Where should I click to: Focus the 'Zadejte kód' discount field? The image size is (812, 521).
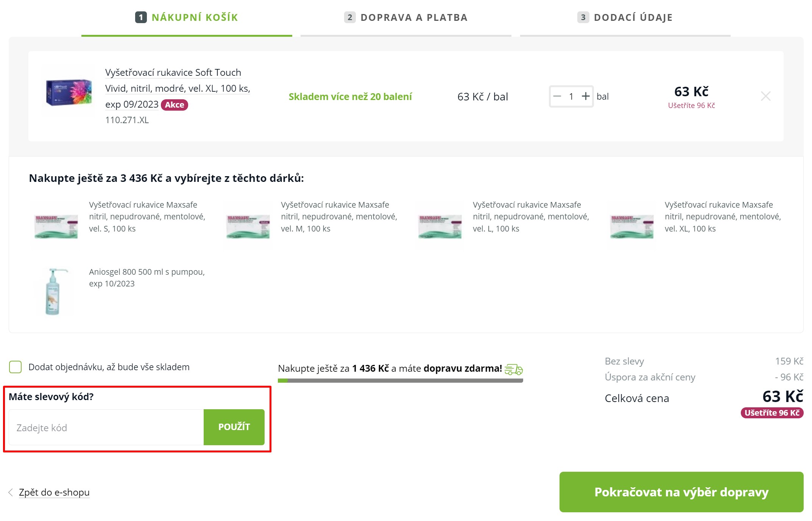[106, 427]
